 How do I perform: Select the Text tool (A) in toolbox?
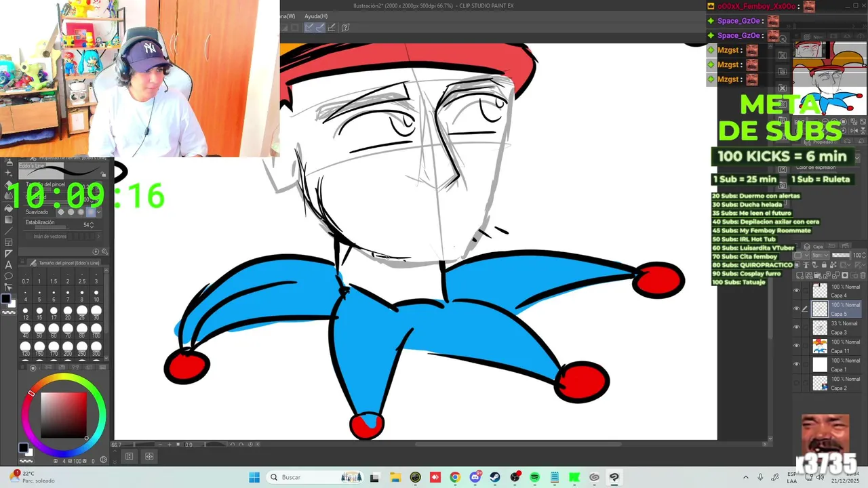click(x=8, y=265)
